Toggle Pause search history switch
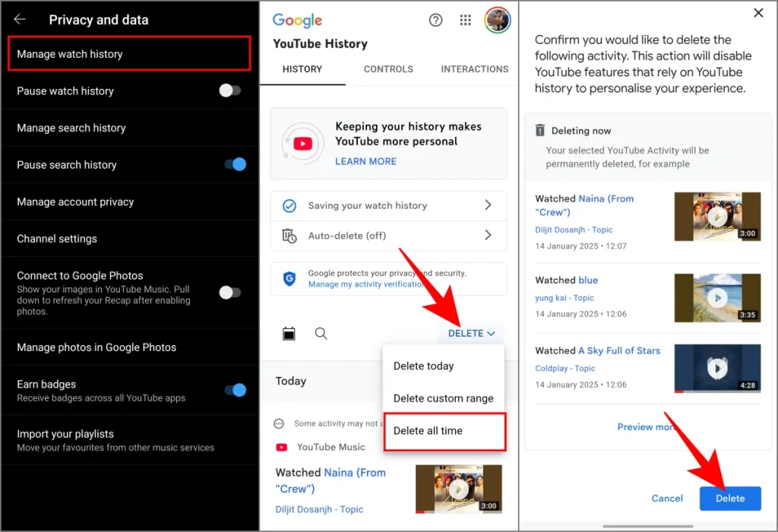Screen dimensions: 778x532 tap(236, 164)
